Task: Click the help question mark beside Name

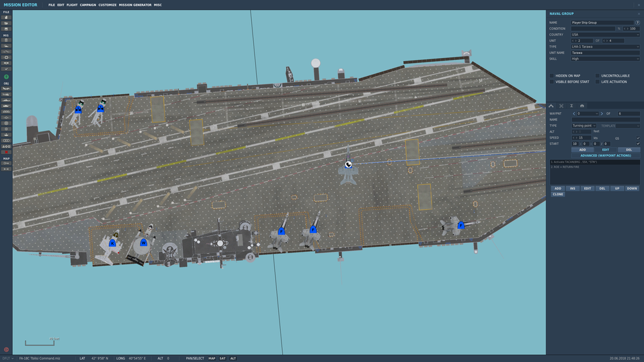Action: [x=638, y=23]
